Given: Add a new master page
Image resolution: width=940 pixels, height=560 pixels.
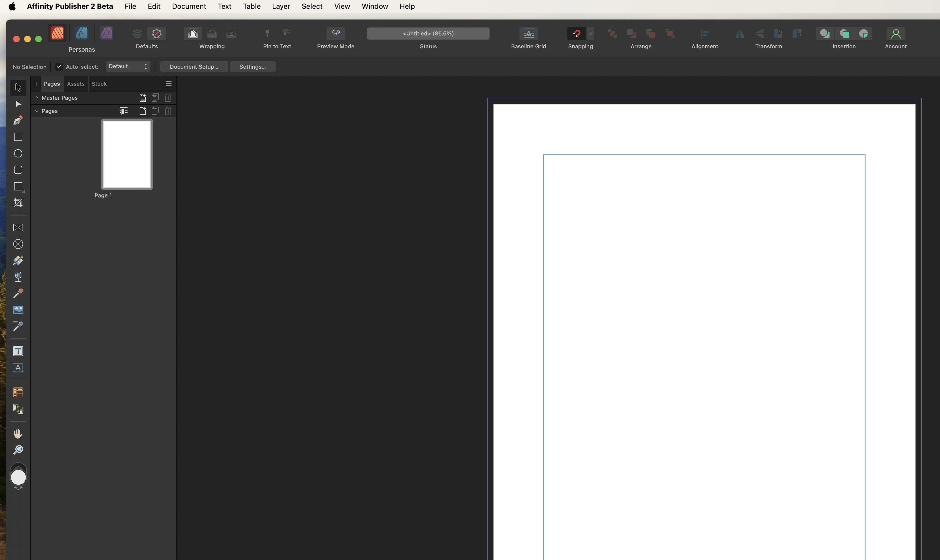Looking at the screenshot, I should coord(143,98).
